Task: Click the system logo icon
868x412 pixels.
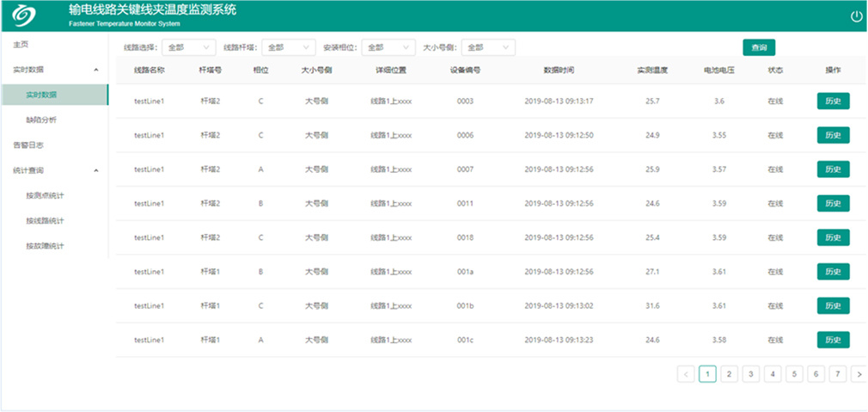Action: (25, 16)
